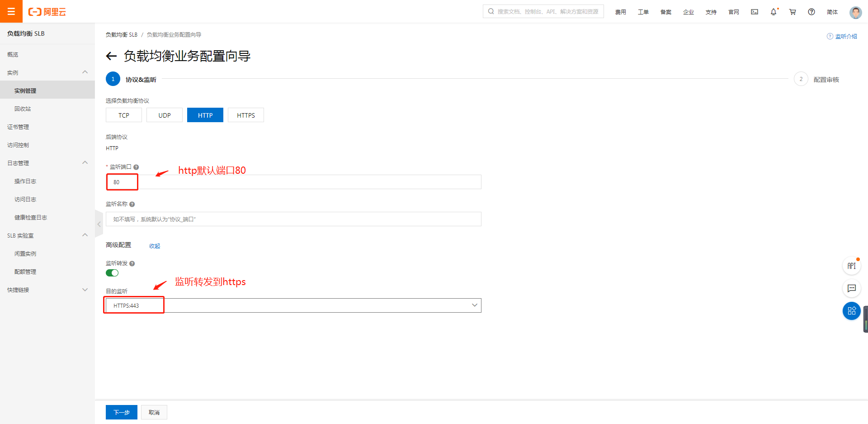Image resolution: width=868 pixels, height=424 pixels.
Task: Click the user avatar
Action: [x=855, y=12]
